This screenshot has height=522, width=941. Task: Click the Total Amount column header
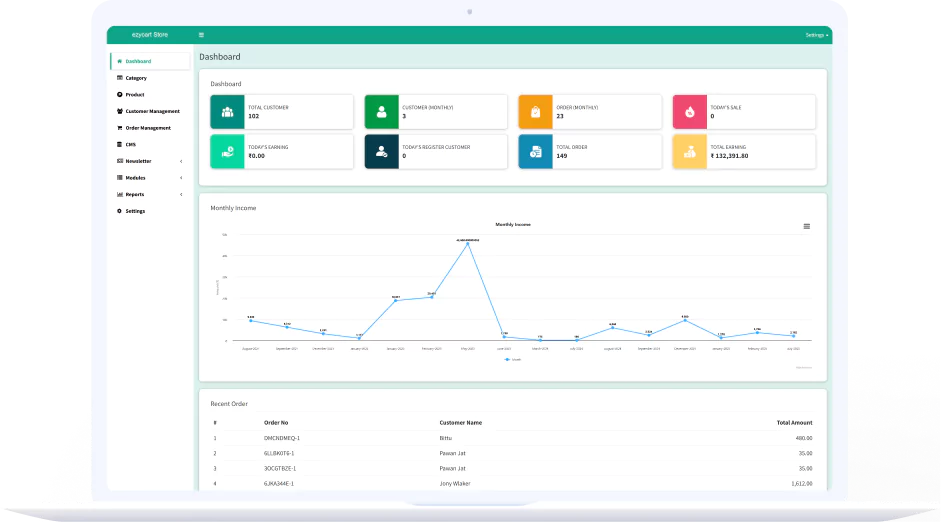coord(794,423)
